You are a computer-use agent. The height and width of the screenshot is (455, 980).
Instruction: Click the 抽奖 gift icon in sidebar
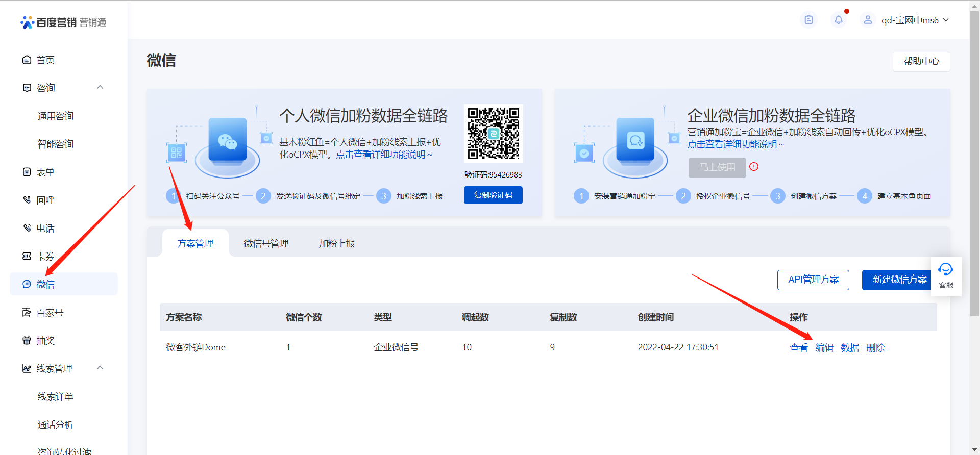tap(27, 340)
